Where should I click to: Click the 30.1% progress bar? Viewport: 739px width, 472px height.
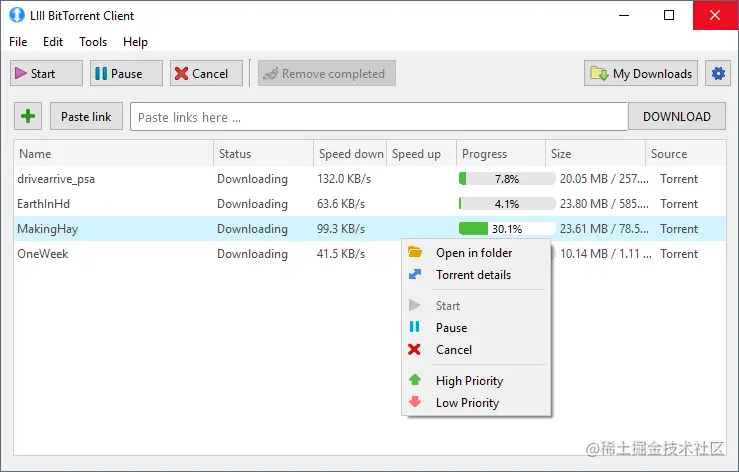507,229
